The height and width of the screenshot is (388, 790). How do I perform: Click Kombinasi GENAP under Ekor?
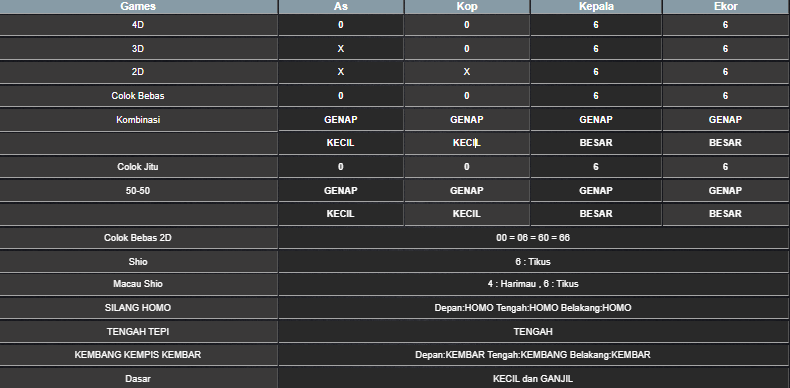point(726,119)
